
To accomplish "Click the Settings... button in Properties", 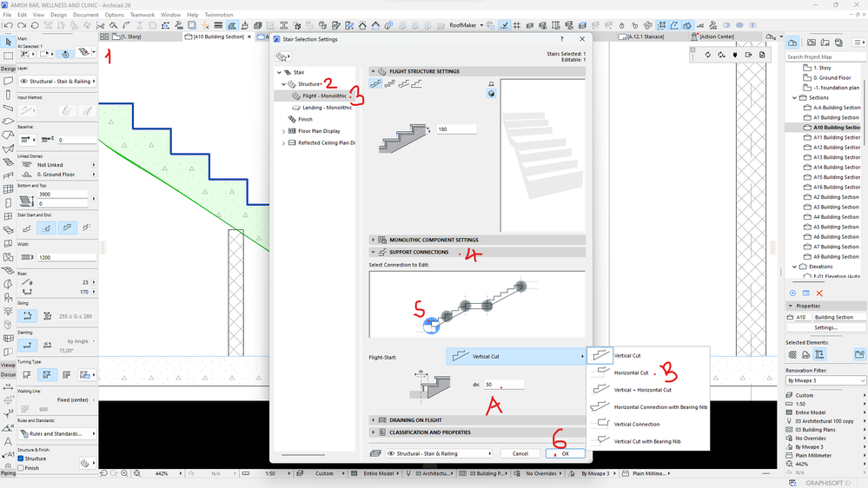I will [x=826, y=327].
